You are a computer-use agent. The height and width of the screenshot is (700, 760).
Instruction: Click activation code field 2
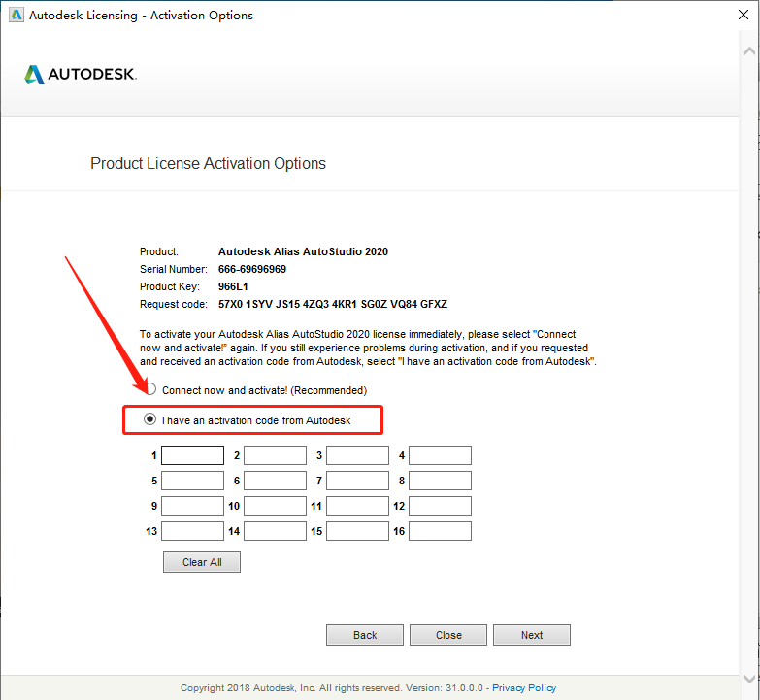[275, 455]
